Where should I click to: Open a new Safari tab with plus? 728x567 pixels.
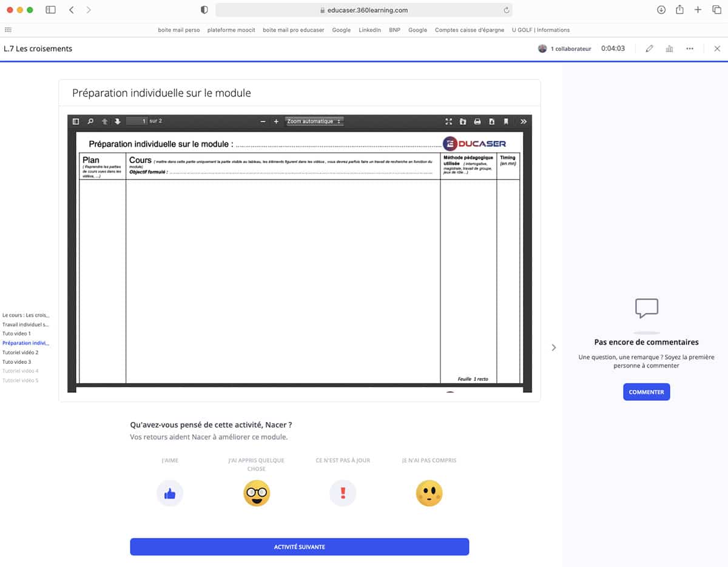[698, 10]
